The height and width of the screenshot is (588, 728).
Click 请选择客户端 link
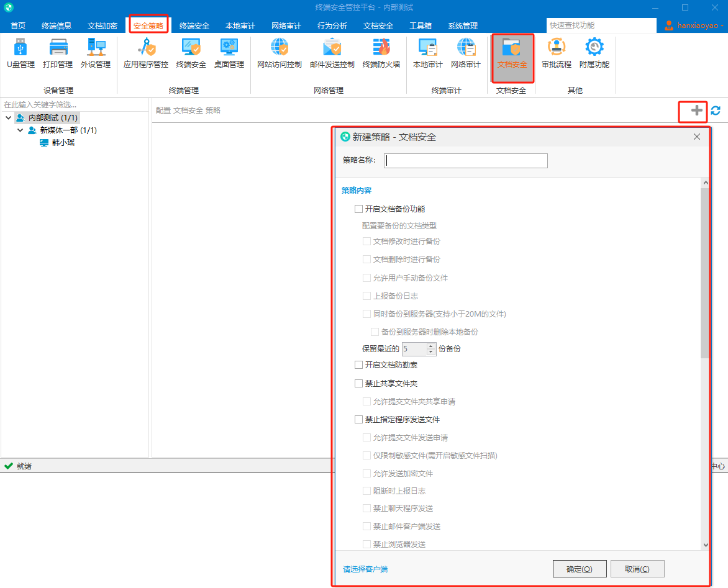[x=365, y=569]
